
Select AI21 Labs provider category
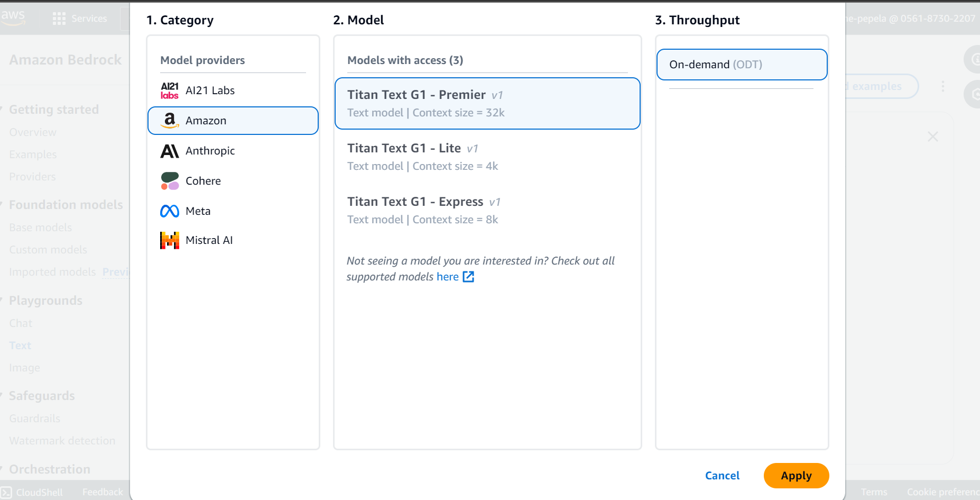(x=210, y=90)
